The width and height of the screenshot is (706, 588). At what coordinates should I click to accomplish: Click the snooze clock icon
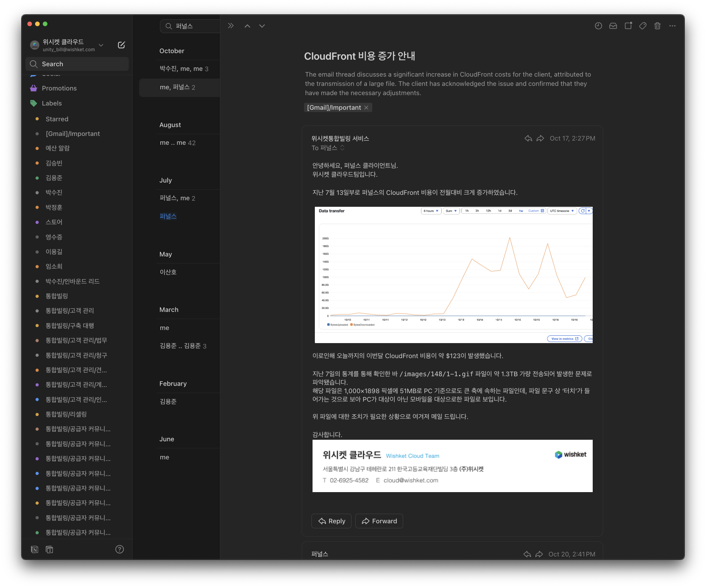598,26
